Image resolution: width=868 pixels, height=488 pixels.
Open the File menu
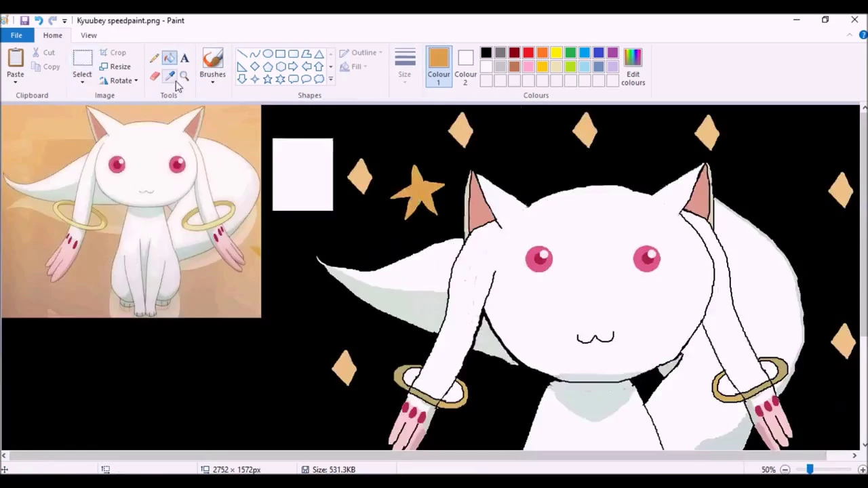[x=16, y=35]
